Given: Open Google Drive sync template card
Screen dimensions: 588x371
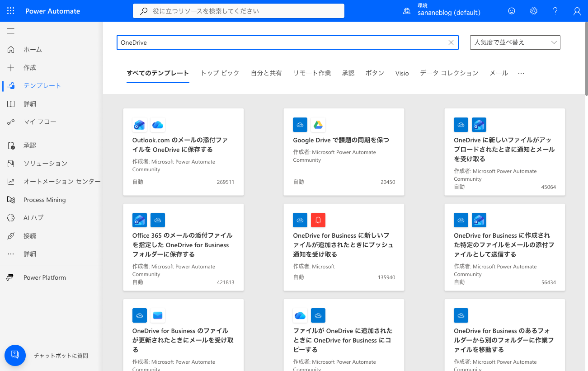Looking at the screenshot, I should click(344, 152).
